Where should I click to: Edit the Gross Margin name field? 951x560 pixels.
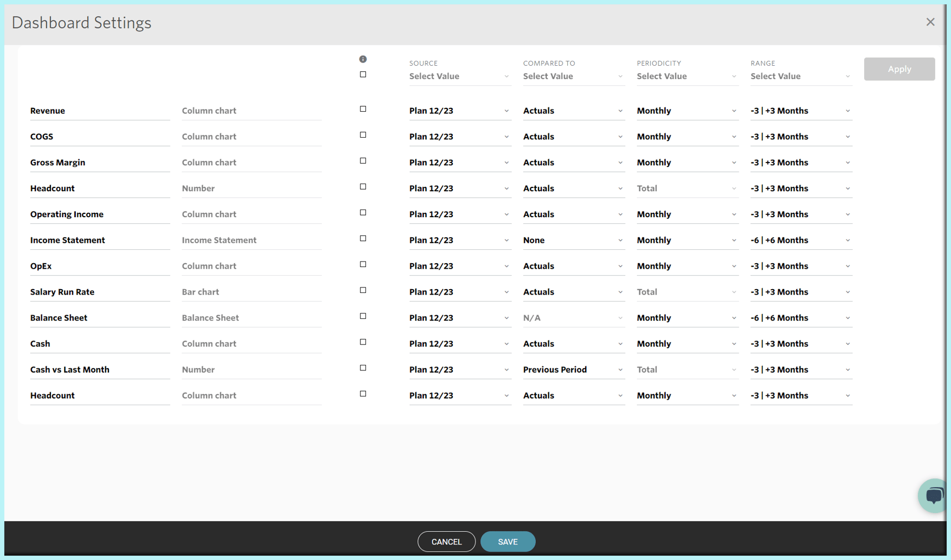coord(100,163)
